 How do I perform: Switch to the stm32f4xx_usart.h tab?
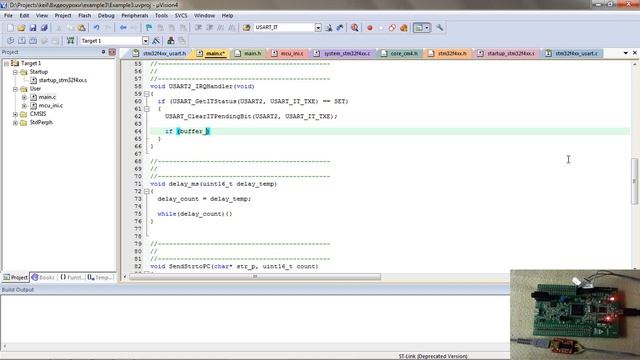tap(160, 53)
